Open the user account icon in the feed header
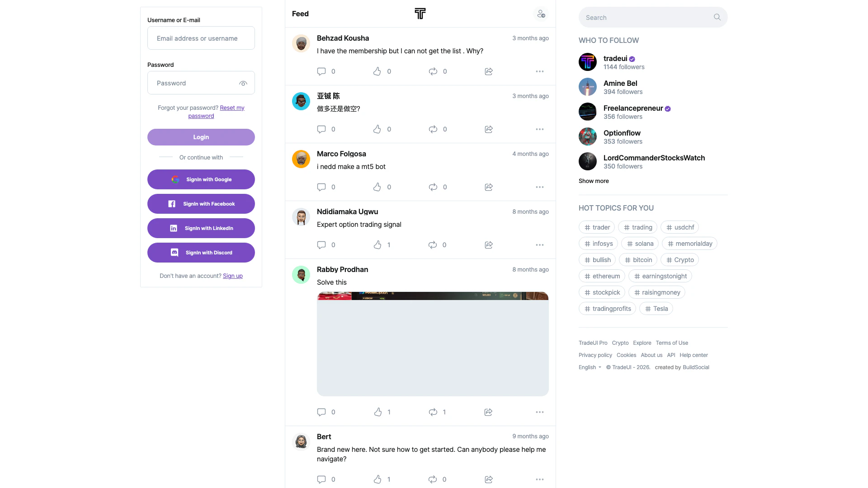This screenshot has height=488, width=868. [x=541, y=14]
